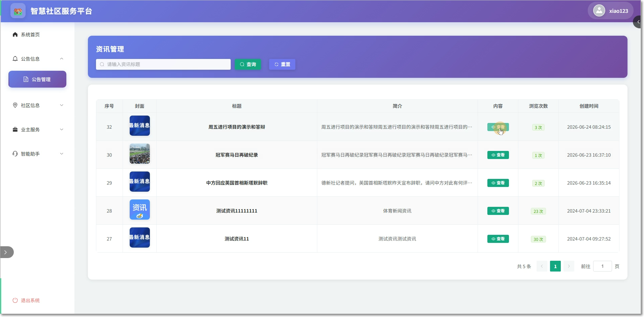View content of row 32 via 查看
Image resolution: width=644 pixels, height=317 pixels.
pyautogui.click(x=498, y=127)
